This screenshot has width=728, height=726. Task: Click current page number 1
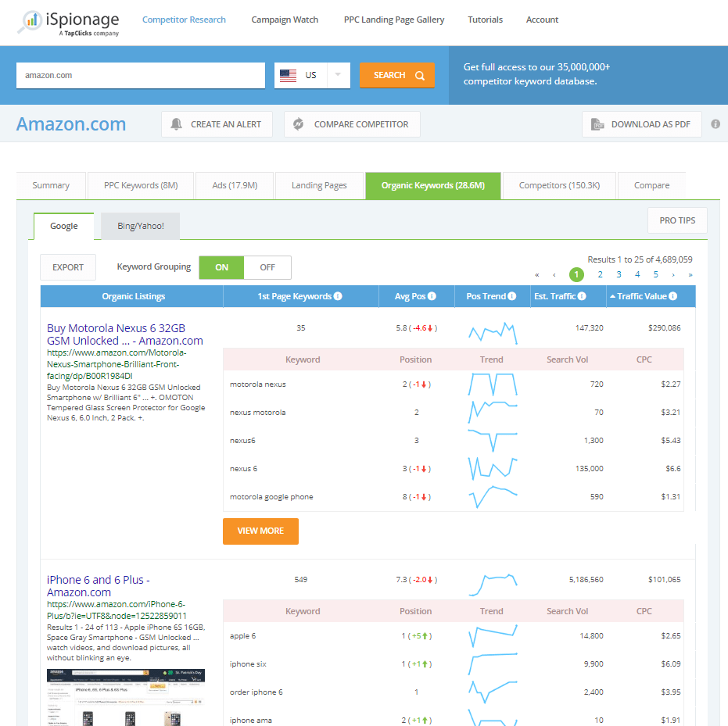coord(576,274)
